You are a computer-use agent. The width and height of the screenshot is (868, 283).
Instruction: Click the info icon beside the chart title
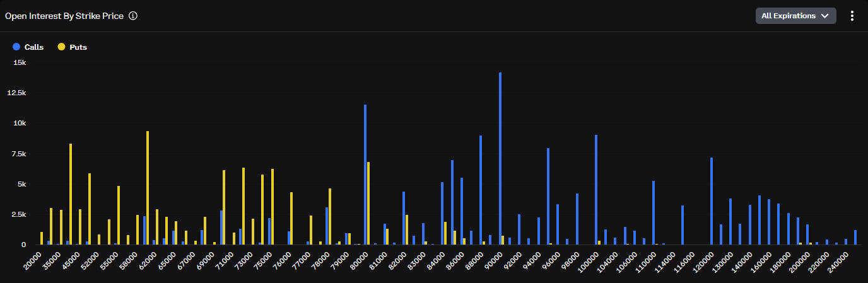pyautogui.click(x=132, y=16)
